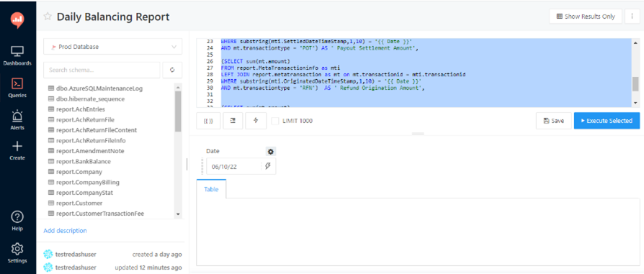Refresh schema with the reload icon
The height and width of the screenshot is (274, 644).
[x=172, y=70]
